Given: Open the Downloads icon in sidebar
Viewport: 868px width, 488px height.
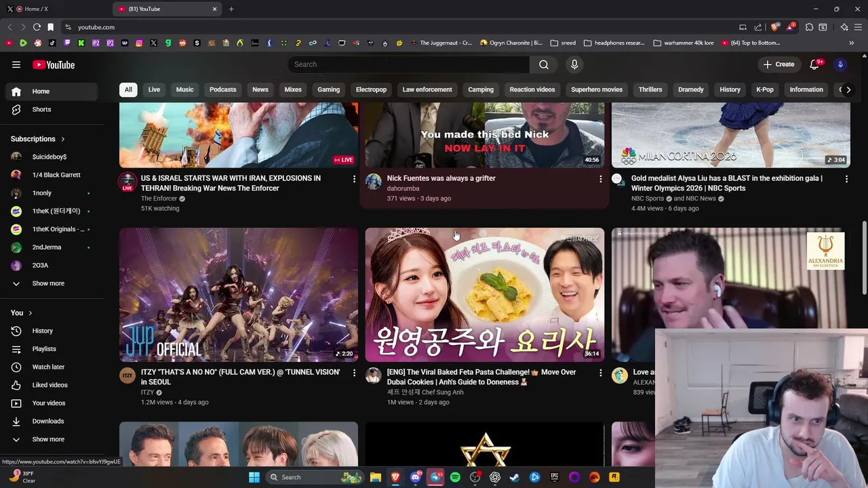Looking at the screenshot, I should point(16,421).
